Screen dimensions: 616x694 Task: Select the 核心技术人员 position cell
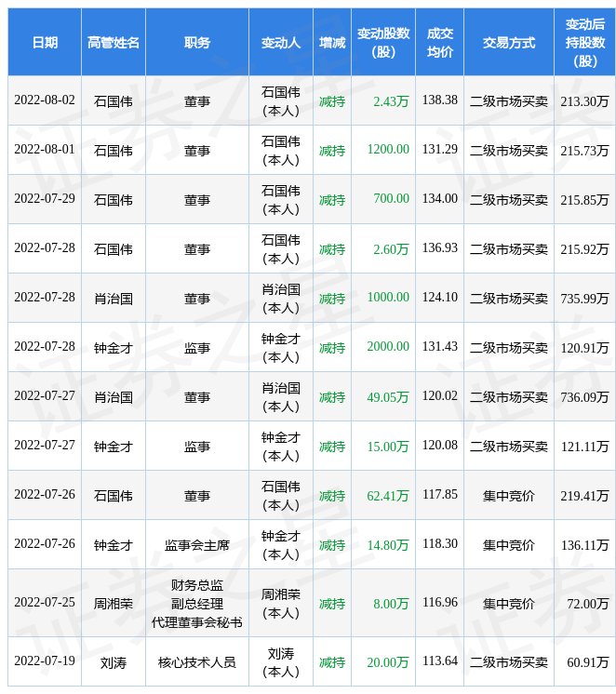tap(197, 662)
